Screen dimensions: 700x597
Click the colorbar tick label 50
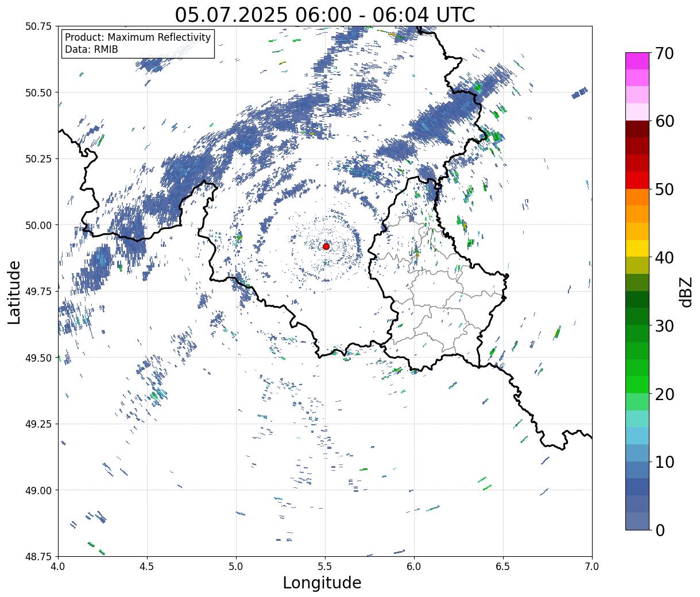coord(664,189)
